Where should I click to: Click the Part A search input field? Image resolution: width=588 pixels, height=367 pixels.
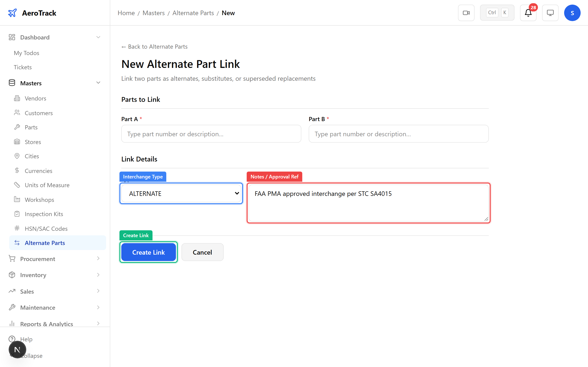[211, 134]
